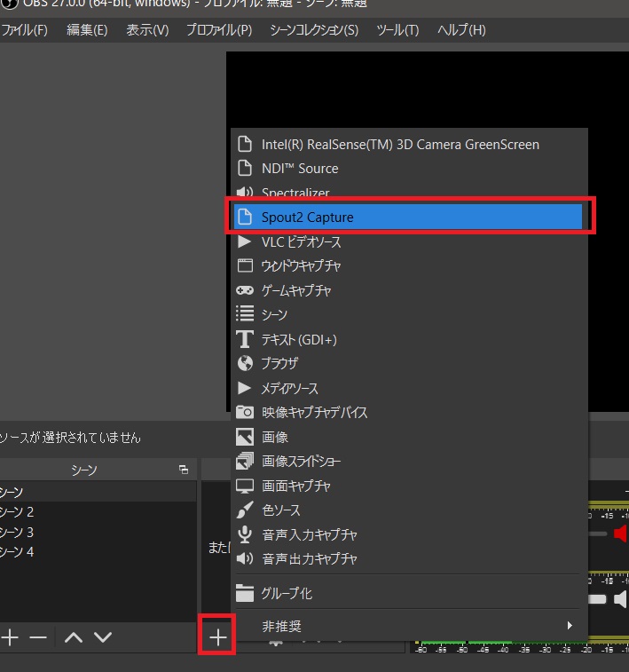Add 画像スライドショー source
This screenshot has height=672, width=629.
(x=408, y=461)
